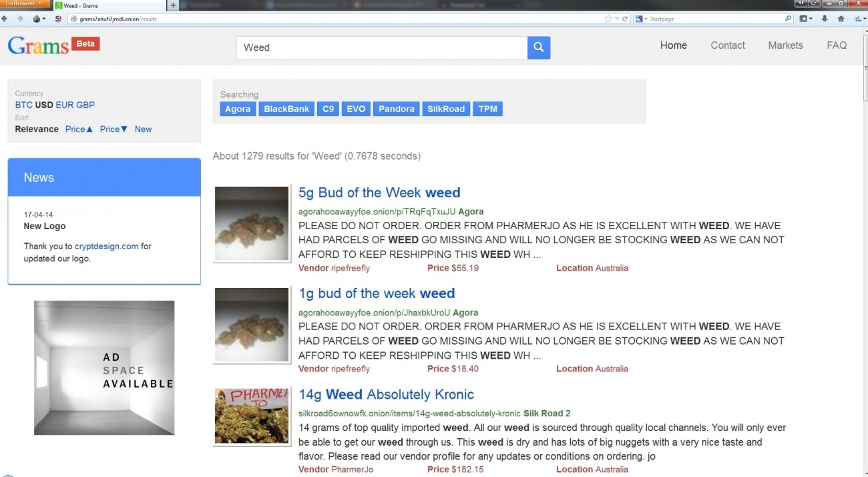Click the agorahooawayyfoe.onion/p/JhaxbkUroU URL

pyautogui.click(x=374, y=313)
